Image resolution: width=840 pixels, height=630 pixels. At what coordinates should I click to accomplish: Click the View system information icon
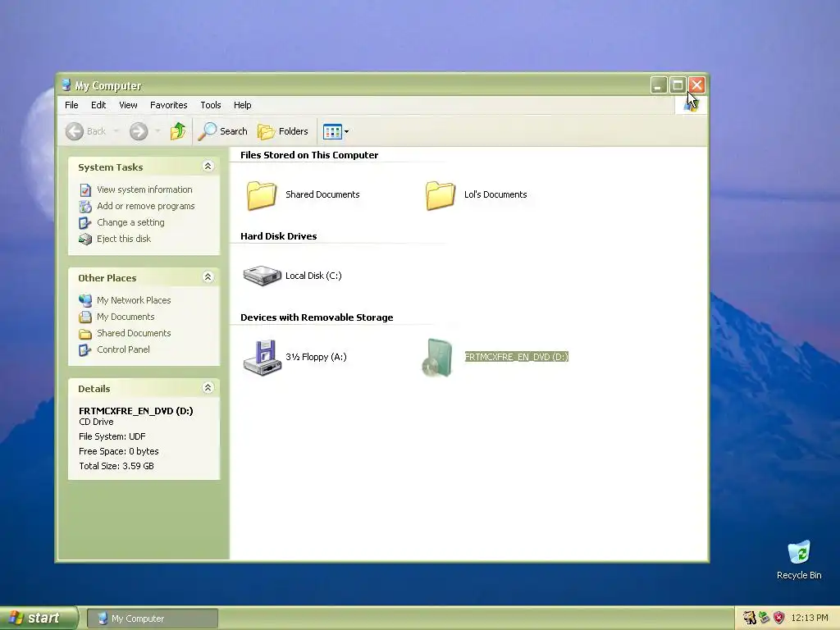pyautogui.click(x=85, y=189)
